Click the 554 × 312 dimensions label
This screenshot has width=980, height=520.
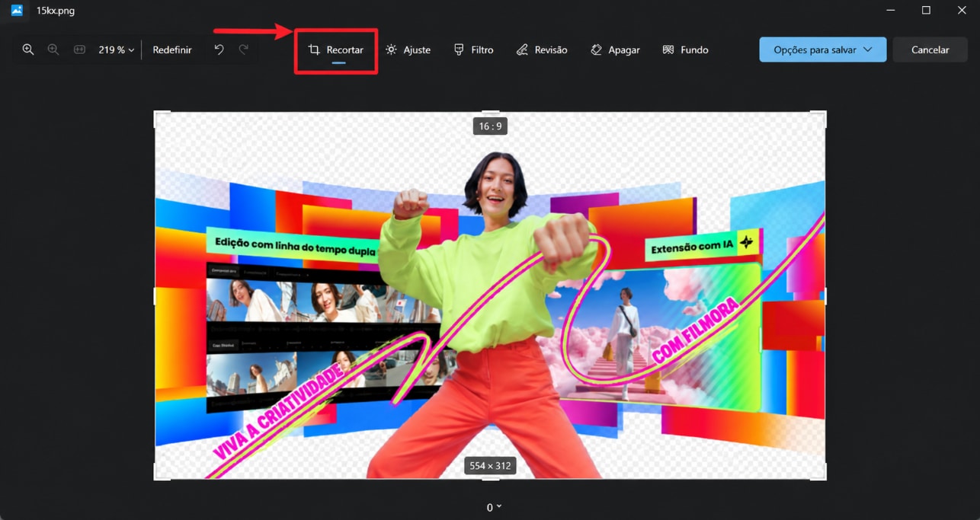point(490,465)
